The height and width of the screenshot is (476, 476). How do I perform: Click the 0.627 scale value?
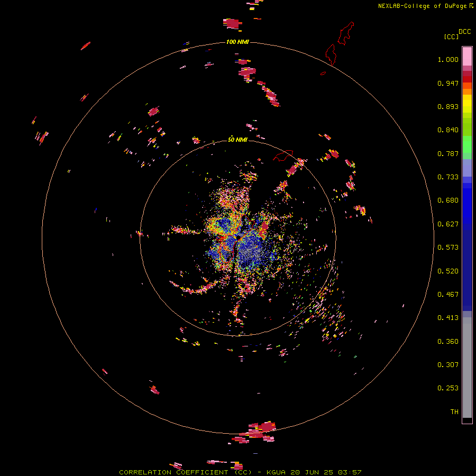point(448,224)
